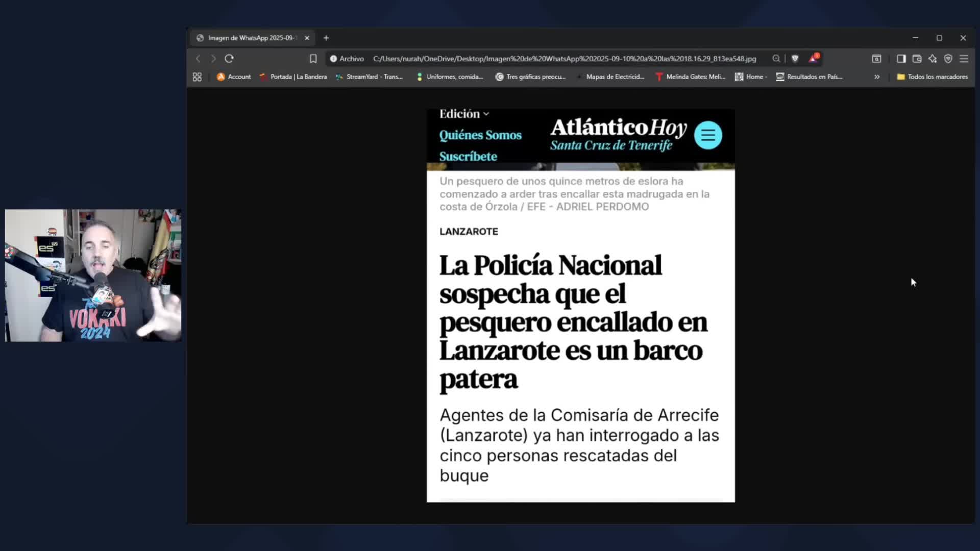Click the La Policía Nacional headline
Image resolution: width=980 pixels, height=551 pixels.
573,322
